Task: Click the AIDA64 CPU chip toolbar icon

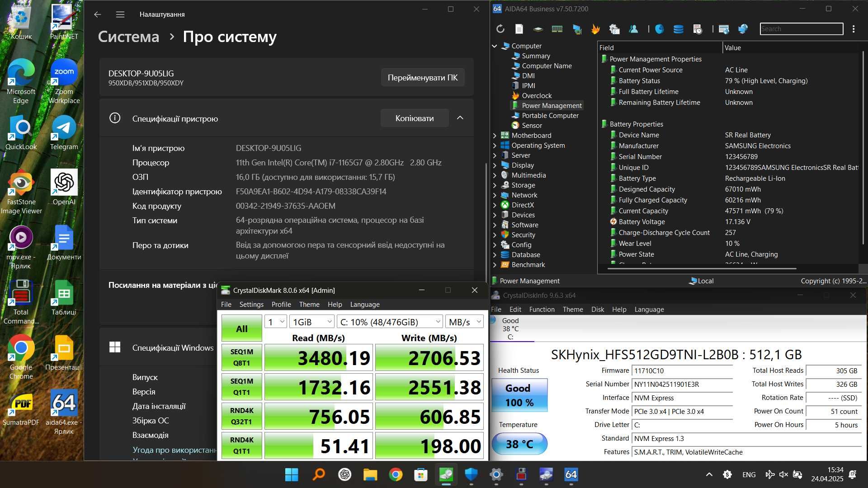Action: pos(538,29)
